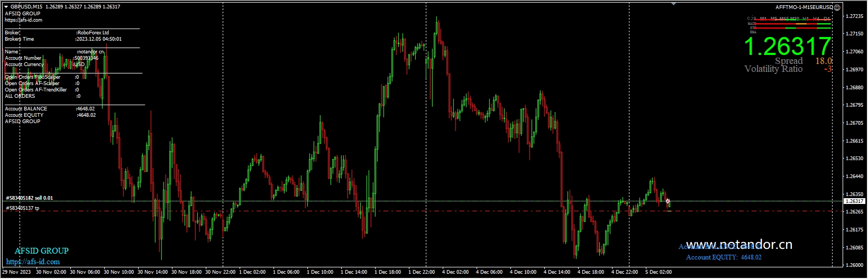The image size is (868, 279).
Task: Click the grey chart shift triangle marker
Action: [x=673, y=4]
